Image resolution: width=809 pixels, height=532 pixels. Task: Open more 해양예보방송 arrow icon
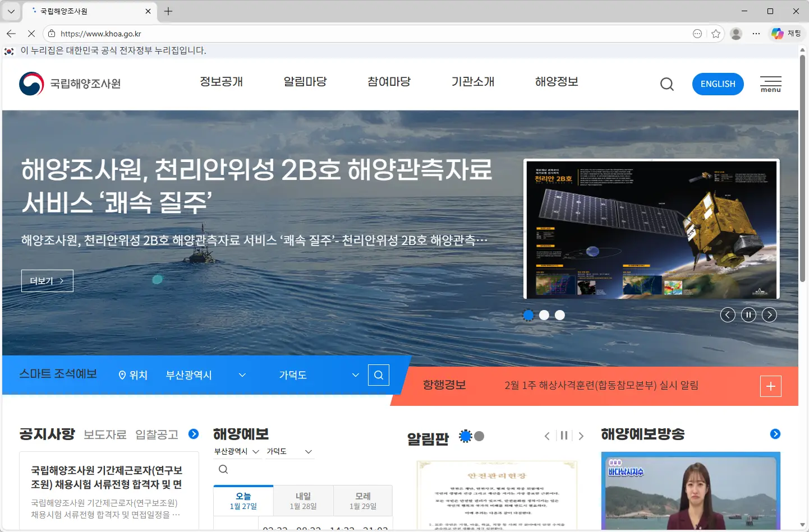(x=775, y=434)
